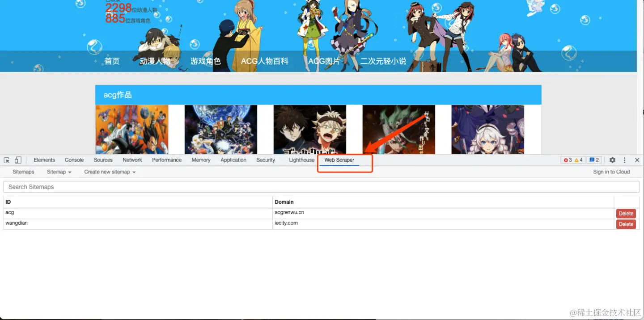Toggle the device toolbar icon
This screenshot has width=644, height=320.
click(18, 160)
